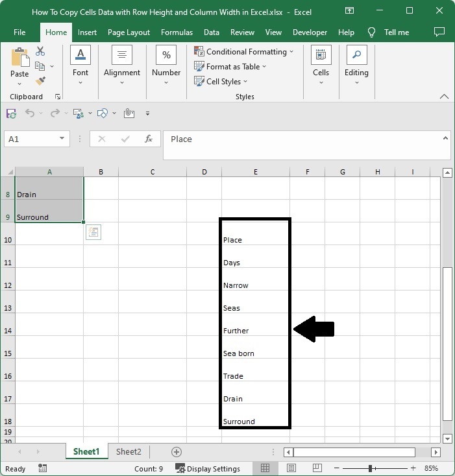Select the cell containing Sea born

[x=256, y=347]
